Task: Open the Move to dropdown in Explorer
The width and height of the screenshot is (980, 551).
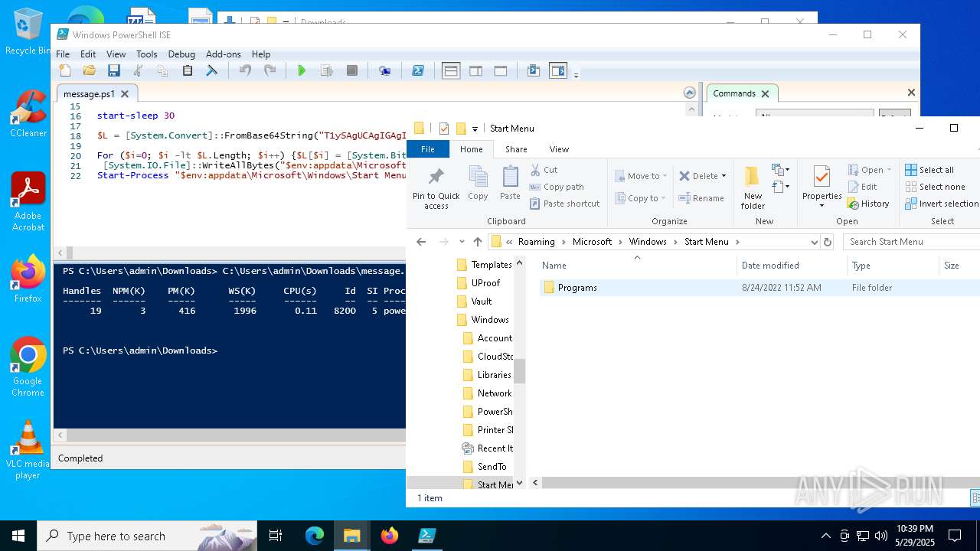Action: point(640,176)
